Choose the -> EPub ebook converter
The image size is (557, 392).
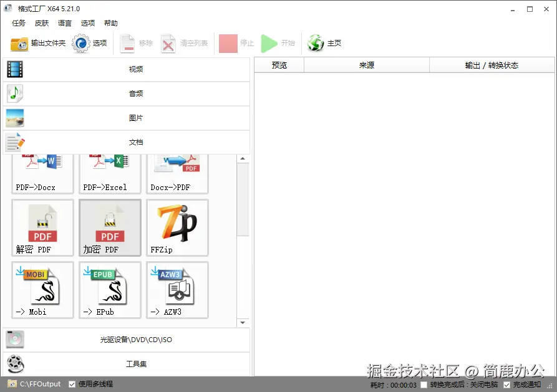110,290
